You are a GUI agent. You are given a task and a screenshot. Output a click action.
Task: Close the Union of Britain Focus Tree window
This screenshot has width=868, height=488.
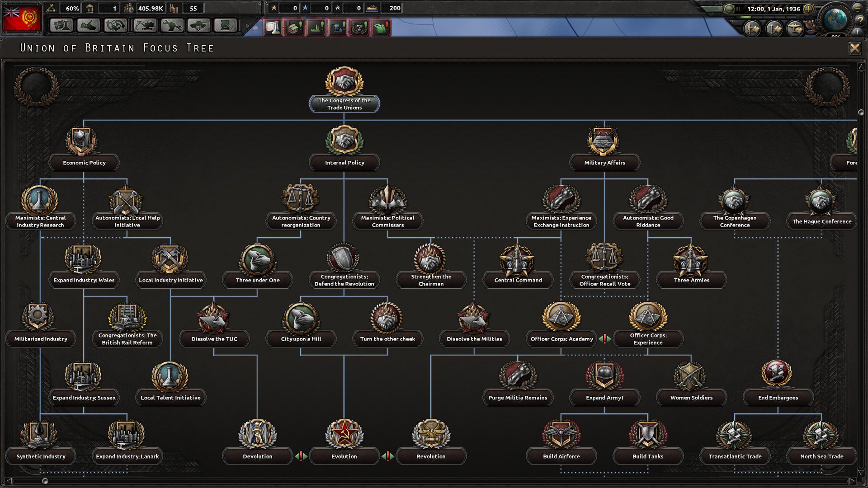[854, 48]
